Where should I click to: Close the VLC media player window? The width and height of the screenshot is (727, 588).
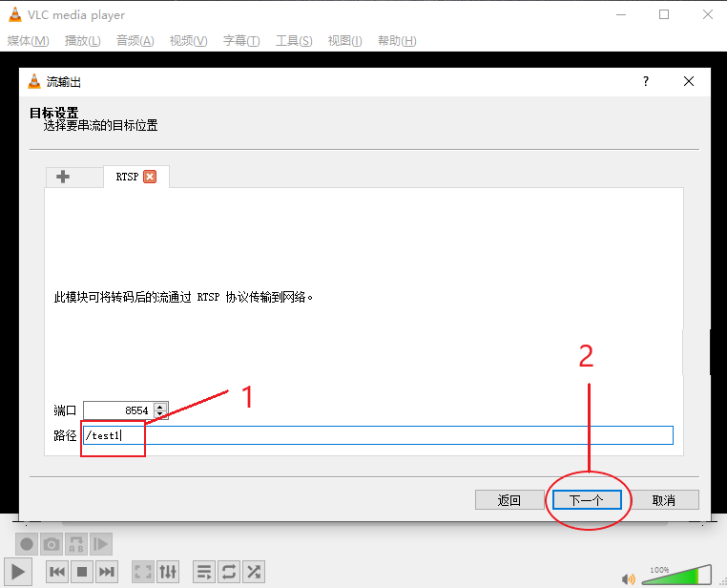(708, 15)
